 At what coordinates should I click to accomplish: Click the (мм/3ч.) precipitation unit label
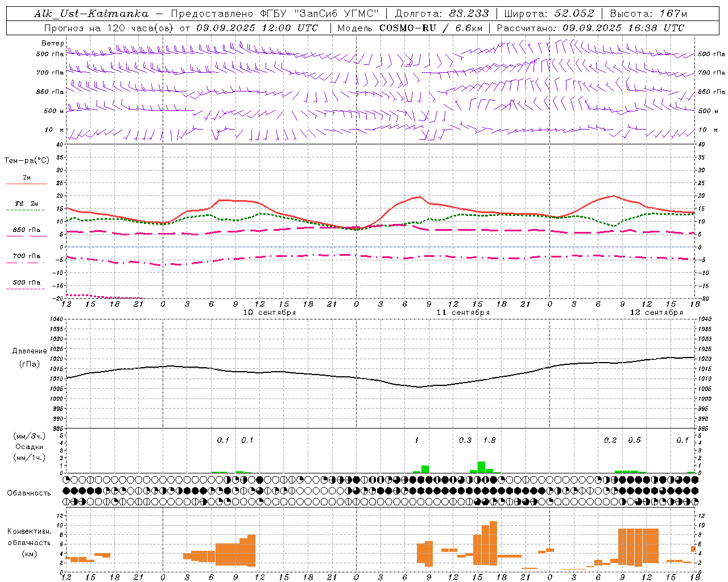pyautogui.click(x=29, y=436)
